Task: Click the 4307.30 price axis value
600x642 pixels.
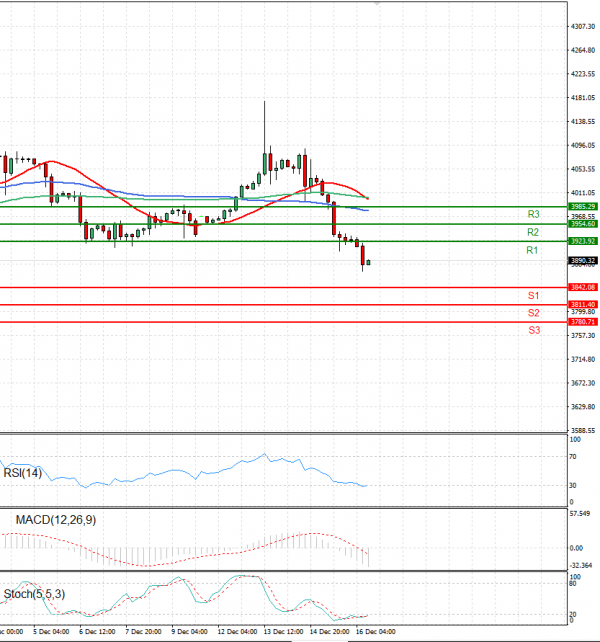Action: (x=583, y=27)
